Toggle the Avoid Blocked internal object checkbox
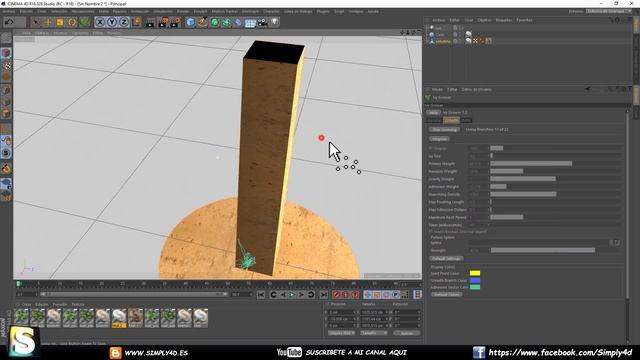This screenshot has height=360, width=640. coord(431,231)
